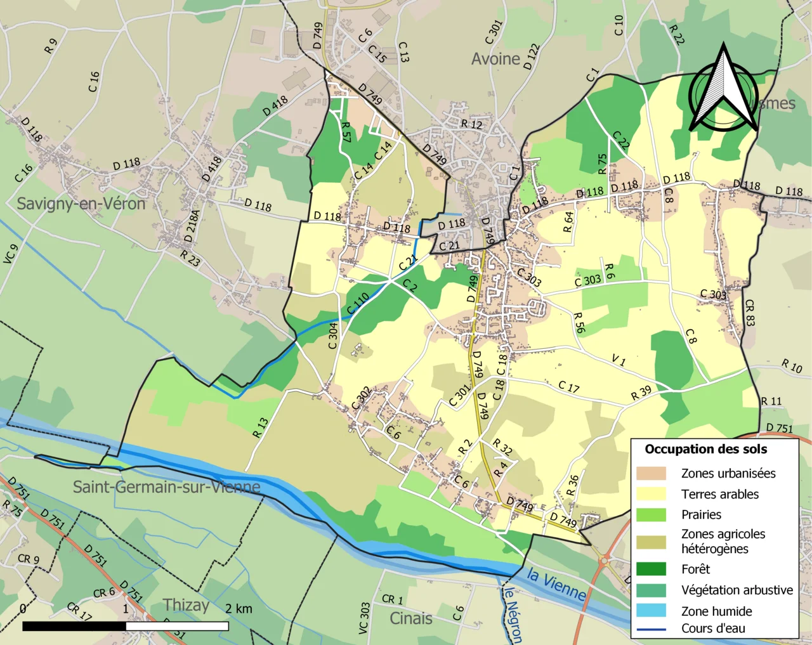The image size is (812, 645).
Task: Choose the Zone humide blue swatch
Action: click(x=651, y=611)
